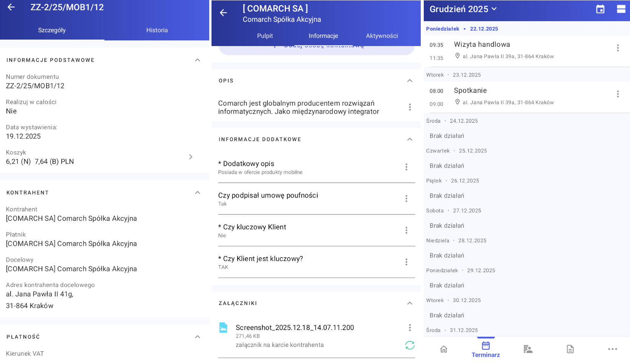Image resolution: width=630 pixels, height=364 pixels.
Task: Tap the back arrow on order ZZ-2/25/MOB1/12
Action: tap(11, 7)
